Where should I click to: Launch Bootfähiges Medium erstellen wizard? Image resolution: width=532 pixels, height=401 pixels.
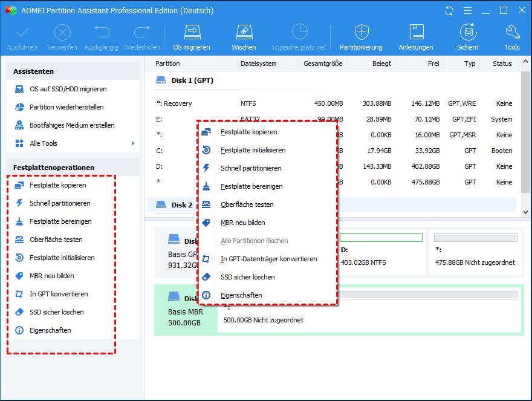coord(72,125)
